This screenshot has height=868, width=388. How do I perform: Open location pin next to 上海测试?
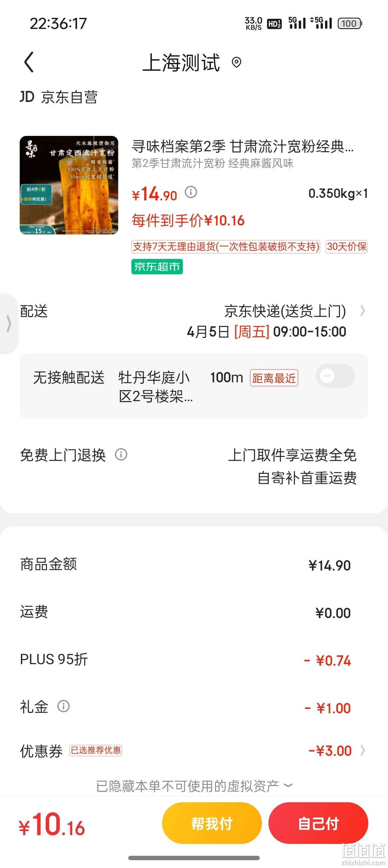[x=237, y=62]
